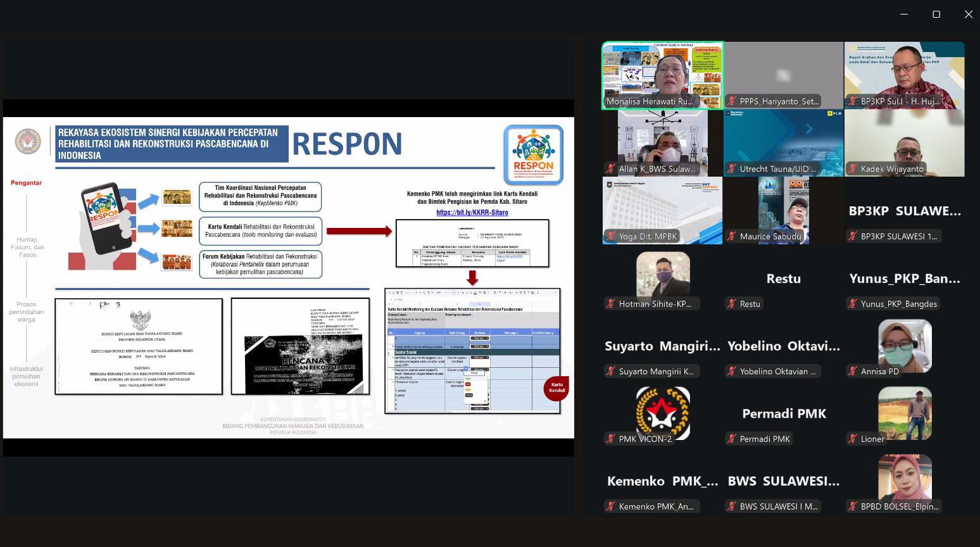Click muted mic icon for Permadi PMK
Screen dimensions: 980x547
point(732,439)
